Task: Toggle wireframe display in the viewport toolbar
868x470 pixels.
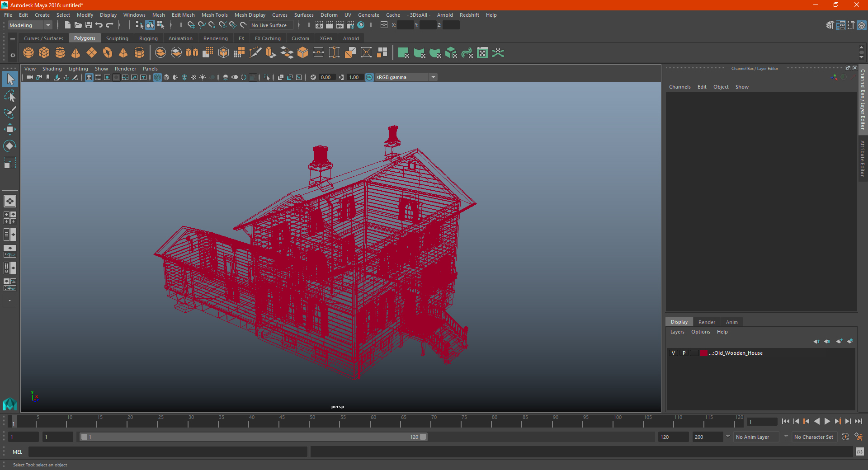Action: [x=157, y=77]
